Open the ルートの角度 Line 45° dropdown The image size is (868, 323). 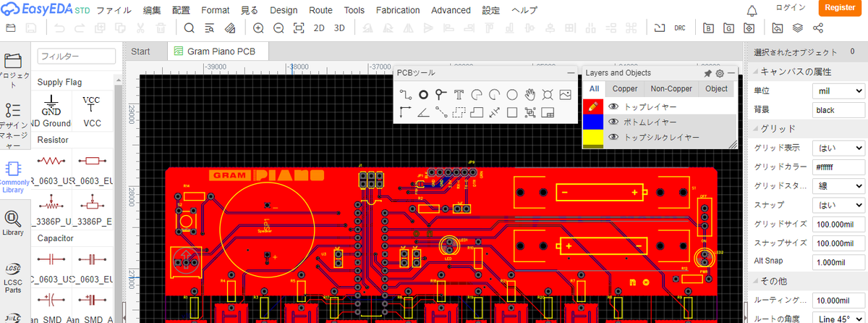coord(838,319)
